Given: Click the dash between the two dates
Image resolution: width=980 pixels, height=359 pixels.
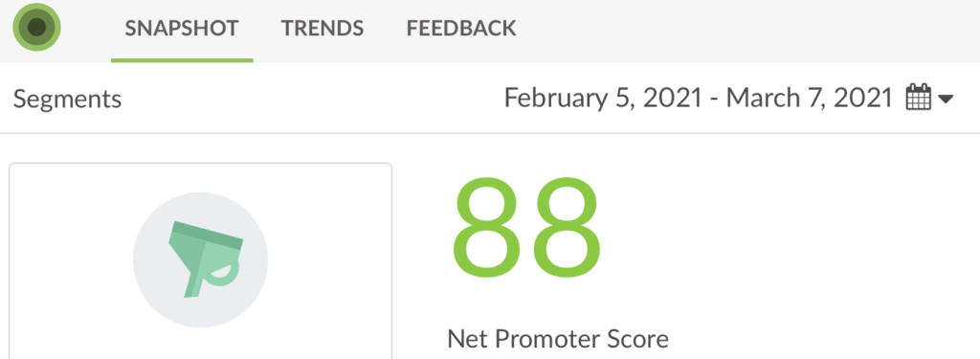Looking at the screenshot, I should (713, 101).
